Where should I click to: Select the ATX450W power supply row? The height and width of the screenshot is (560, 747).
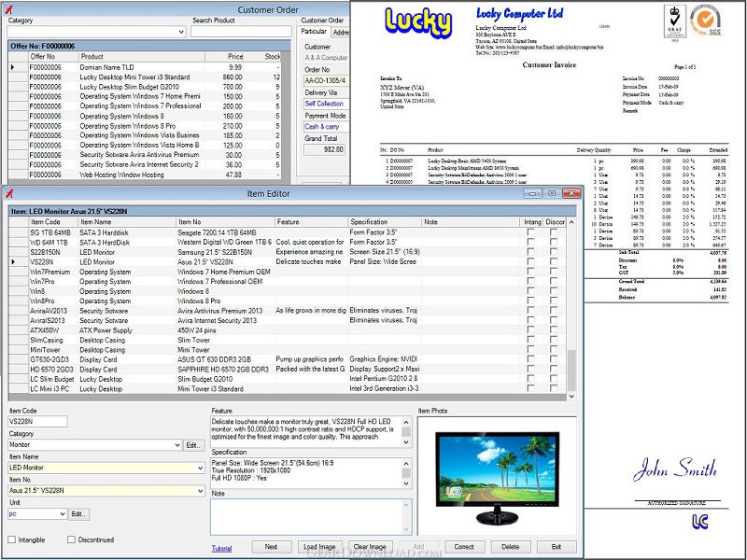click(x=288, y=330)
